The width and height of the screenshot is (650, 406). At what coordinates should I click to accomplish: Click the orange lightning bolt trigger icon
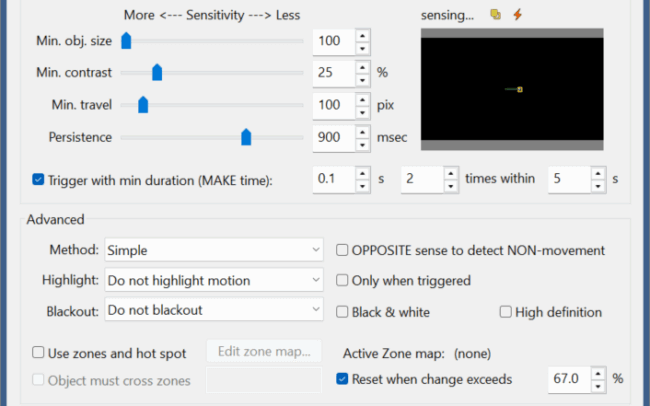click(x=517, y=15)
